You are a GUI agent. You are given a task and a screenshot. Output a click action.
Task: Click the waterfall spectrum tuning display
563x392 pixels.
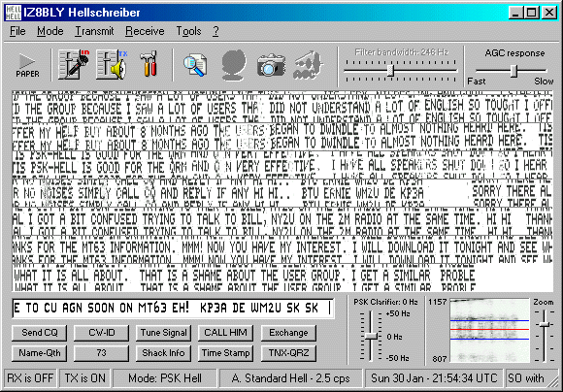click(x=490, y=330)
